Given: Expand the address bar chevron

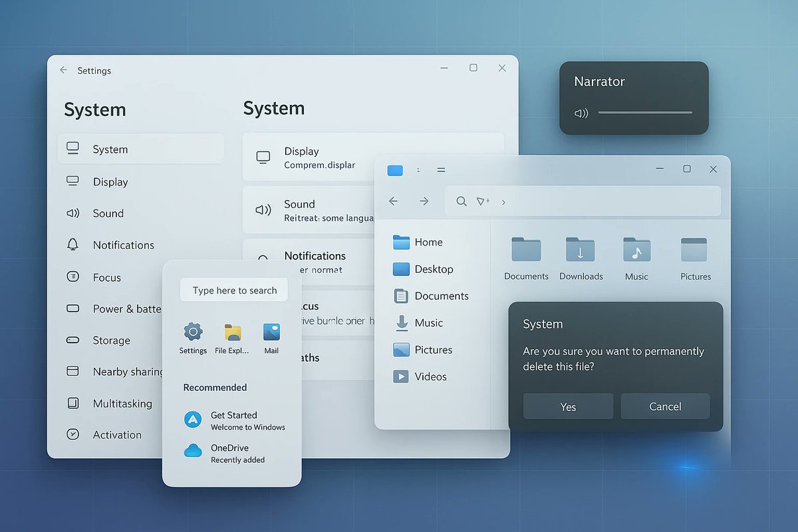Looking at the screenshot, I should pos(503,201).
